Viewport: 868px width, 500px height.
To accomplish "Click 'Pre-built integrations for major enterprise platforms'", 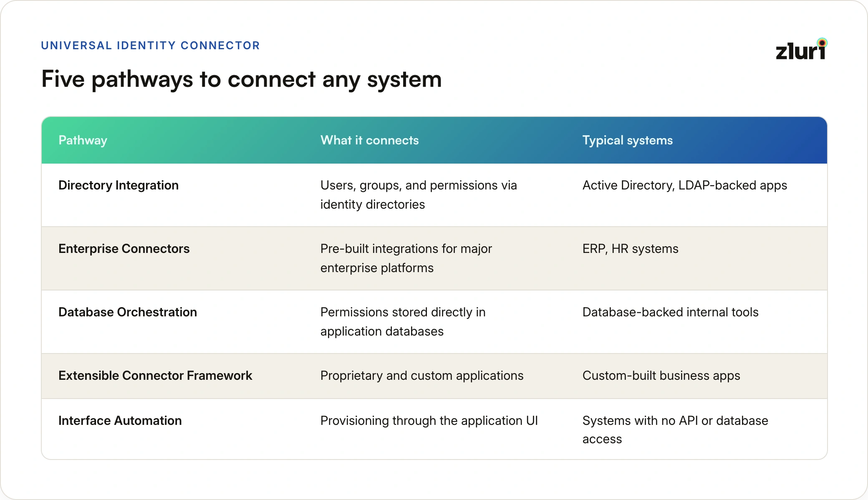I will coord(406,258).
